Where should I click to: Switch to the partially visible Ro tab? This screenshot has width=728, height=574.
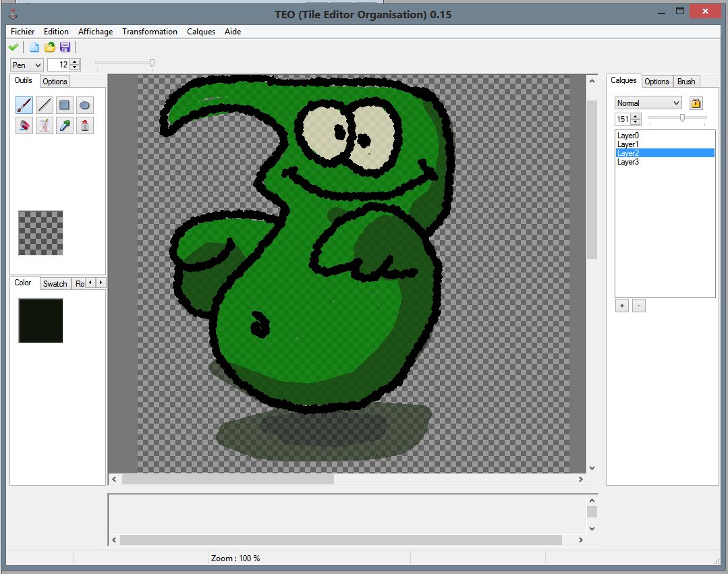tap(80, 283)
